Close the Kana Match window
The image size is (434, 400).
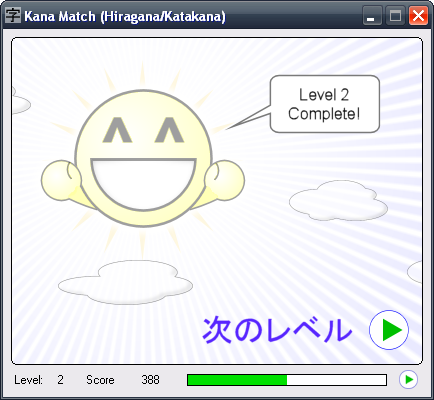click(x=418, y=16)
